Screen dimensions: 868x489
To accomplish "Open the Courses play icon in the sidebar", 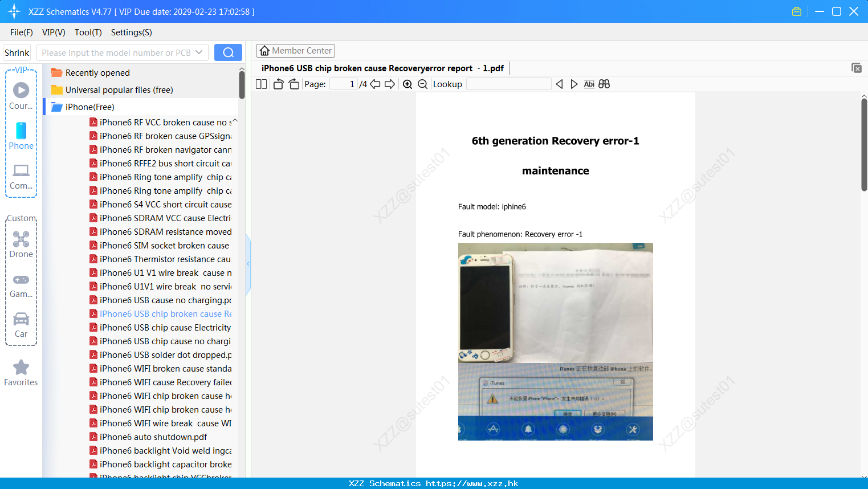I will coord(21,90).
